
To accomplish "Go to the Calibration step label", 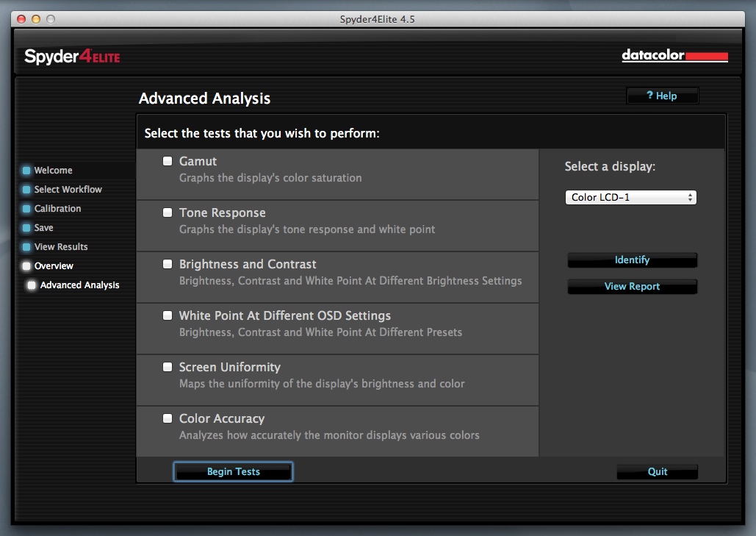I will click(x=58, y=209).
